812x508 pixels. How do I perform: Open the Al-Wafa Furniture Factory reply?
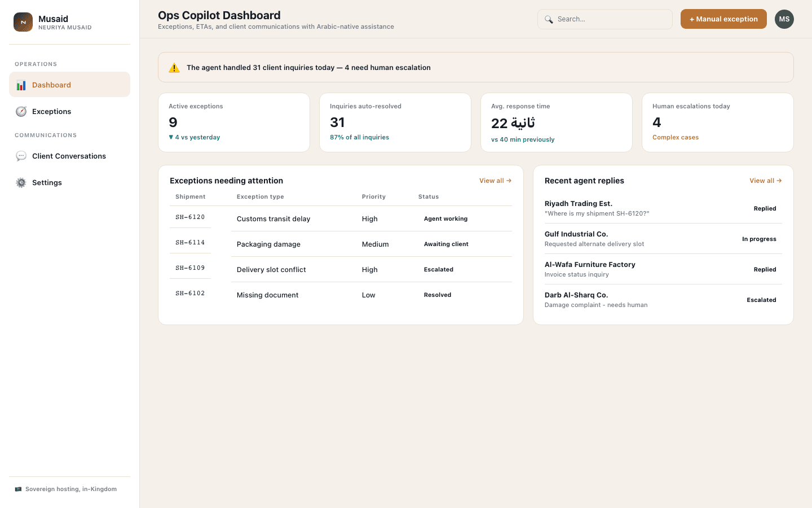tap(663, 269)
